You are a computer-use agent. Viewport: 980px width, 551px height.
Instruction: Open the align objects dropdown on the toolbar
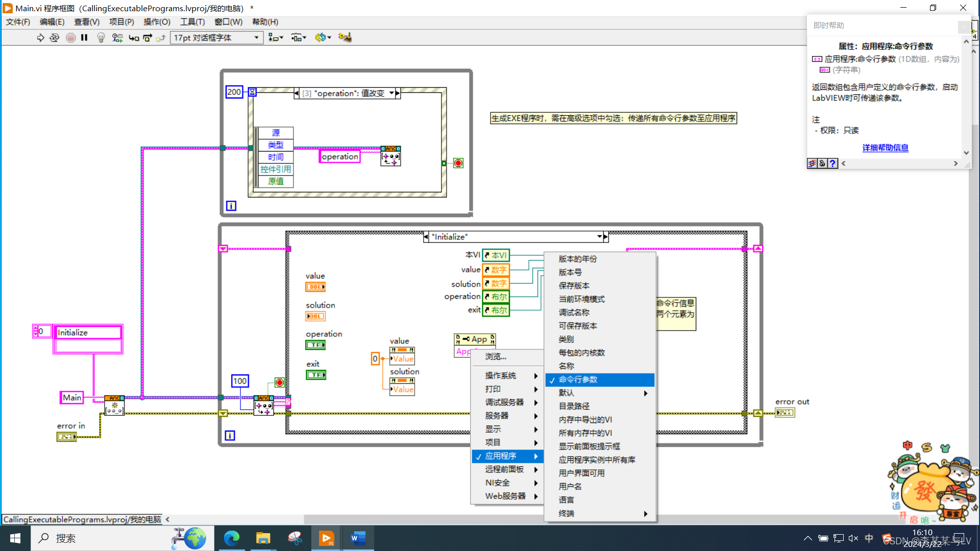(276, 37)
